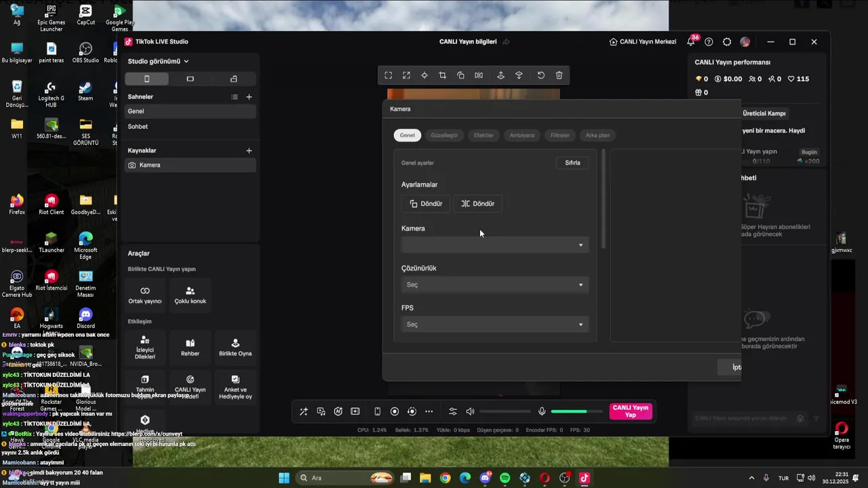Click the camera settings panel scrollbar
868x488 pixels.
pyautogui.click(x=603, y=198)
